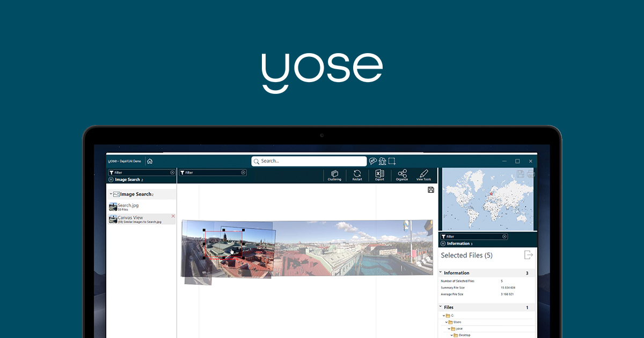Remove Canvas View with red X

pos(173,216)
